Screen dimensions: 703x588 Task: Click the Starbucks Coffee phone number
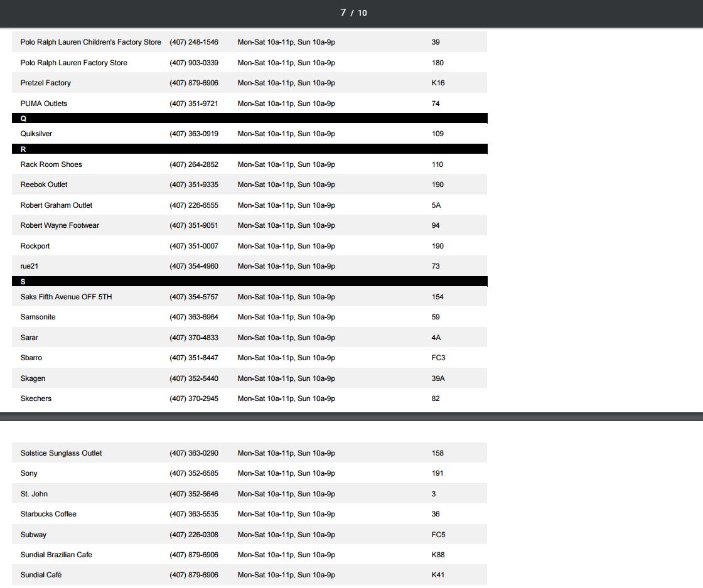[x=194, y=514]
